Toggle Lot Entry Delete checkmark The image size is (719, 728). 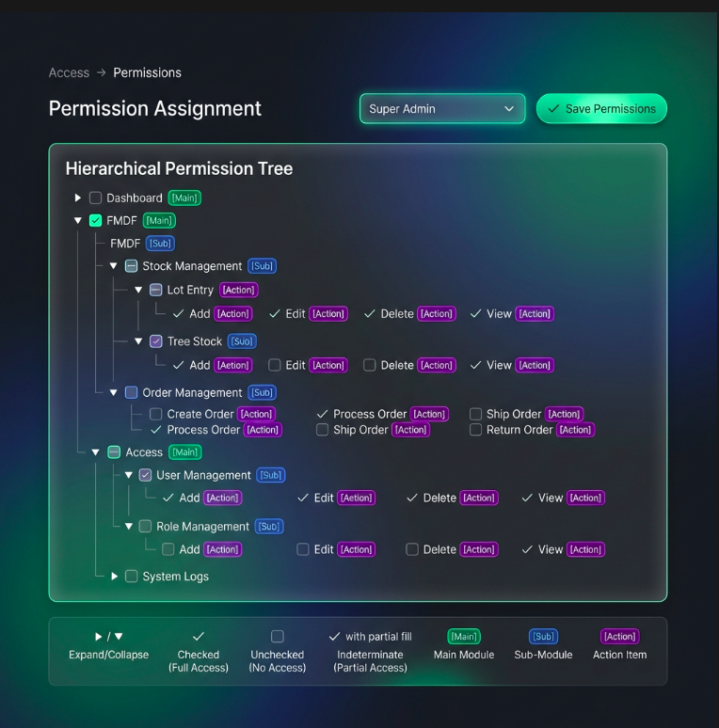(x=370, y=314)
